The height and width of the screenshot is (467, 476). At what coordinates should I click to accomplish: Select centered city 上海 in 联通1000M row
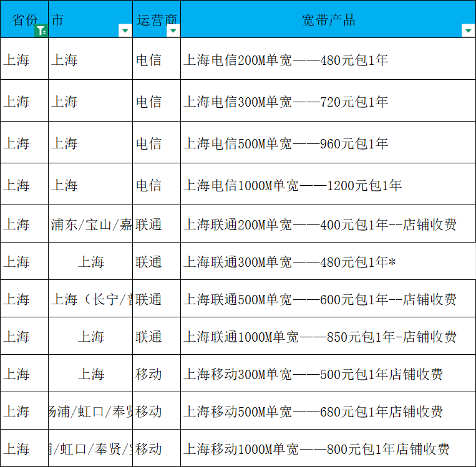click(91, 337)
